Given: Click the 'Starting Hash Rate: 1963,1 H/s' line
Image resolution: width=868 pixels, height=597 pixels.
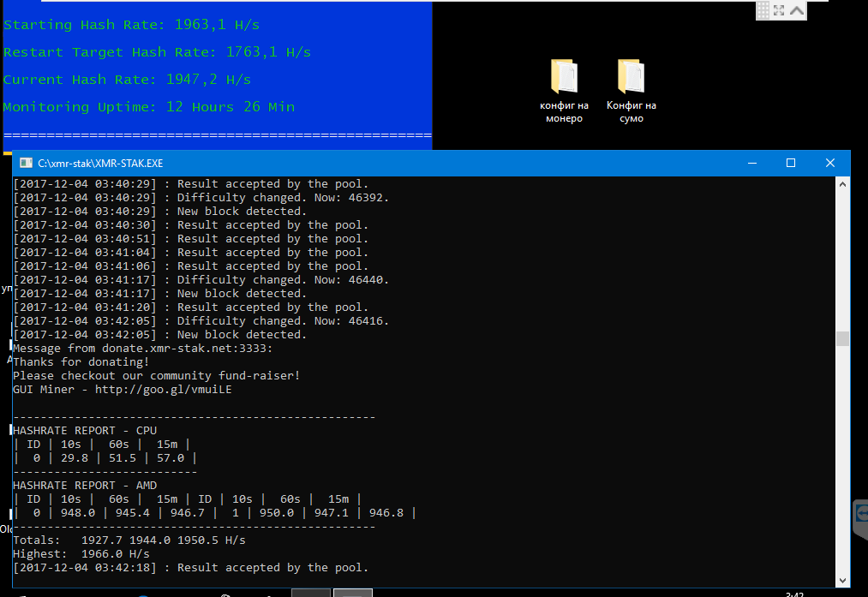Looking at the screenshot, I should (x=131, y=25).
